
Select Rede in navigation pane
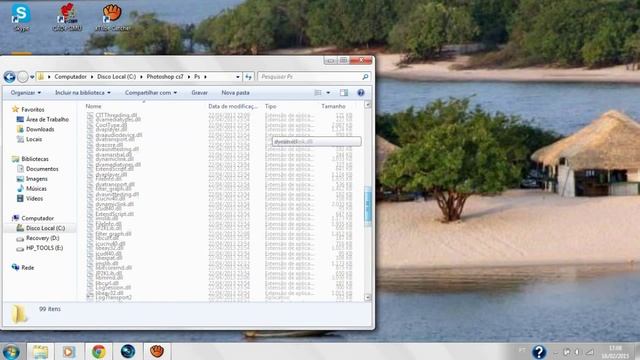[x=27, y=267]
